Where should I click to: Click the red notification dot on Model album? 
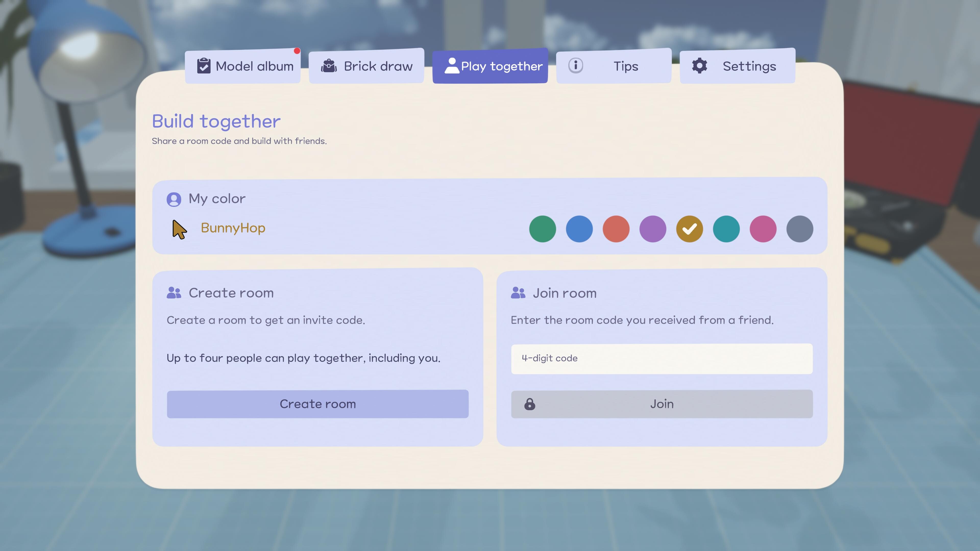pos(297,51)
